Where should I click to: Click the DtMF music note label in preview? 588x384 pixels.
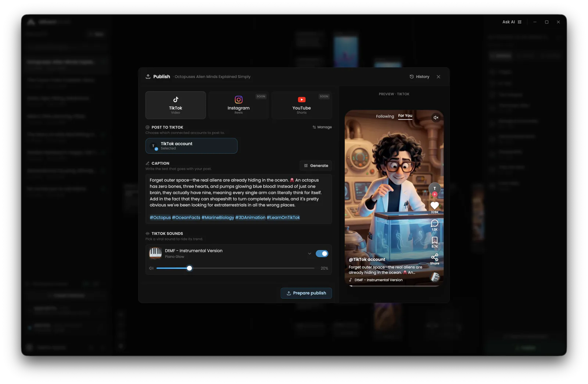pyautogui.click(x=376, y=280)
